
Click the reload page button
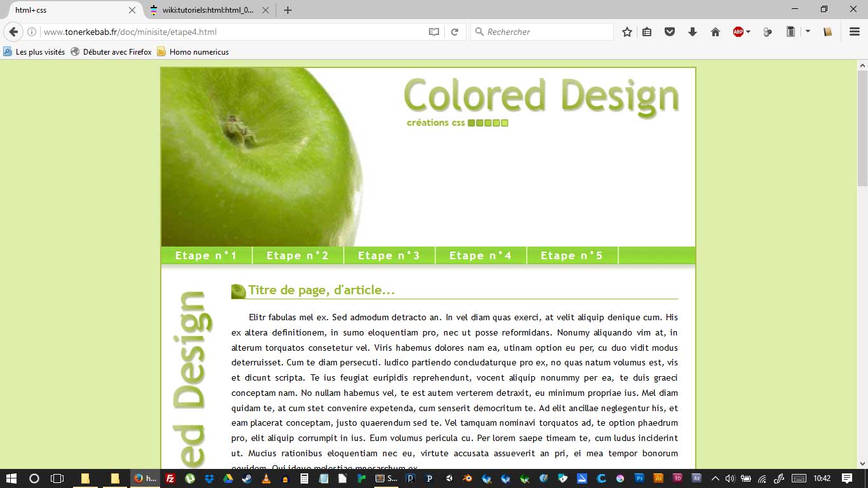pyautogui.click(x=454, y=32)
